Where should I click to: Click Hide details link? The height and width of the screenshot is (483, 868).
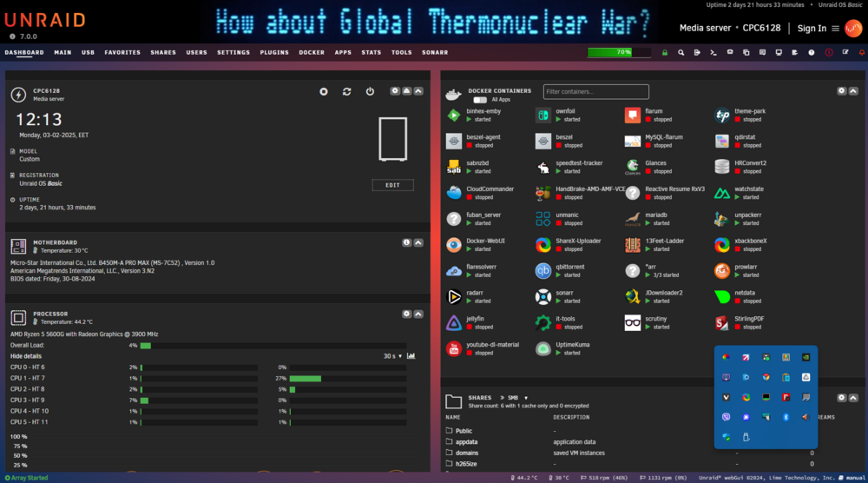click(x=26, y=356)
